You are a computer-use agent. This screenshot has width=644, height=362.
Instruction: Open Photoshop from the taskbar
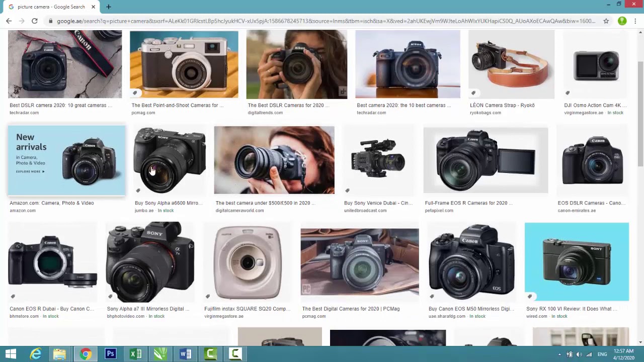(x=111, y=354)
